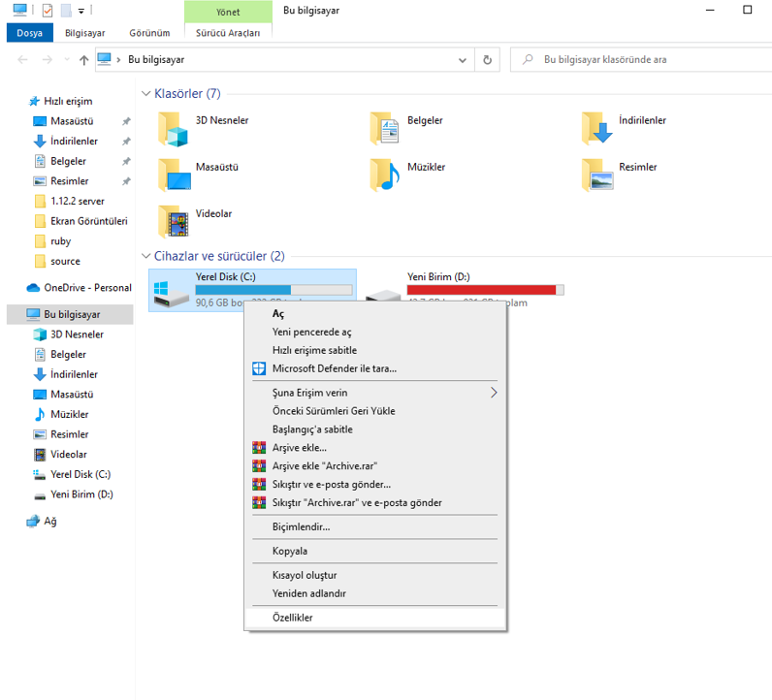
Task: Select Kısayol oluştur
Action: (375, 575)
